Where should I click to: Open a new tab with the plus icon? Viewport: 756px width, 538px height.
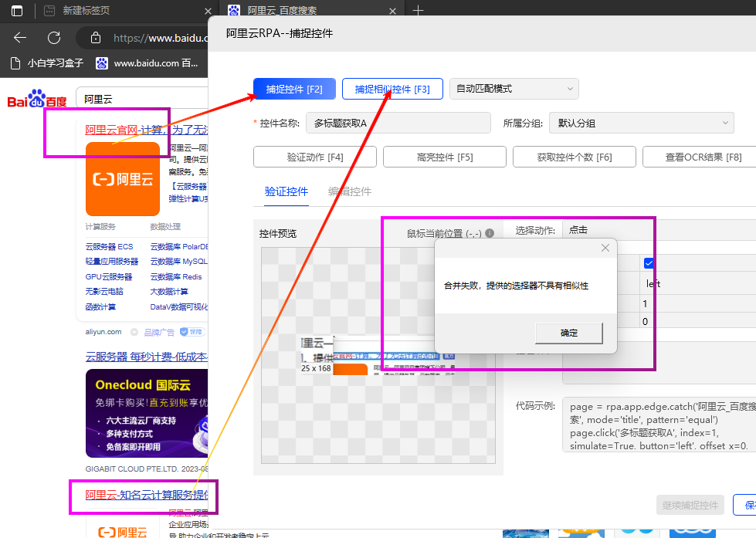(418, 10)
